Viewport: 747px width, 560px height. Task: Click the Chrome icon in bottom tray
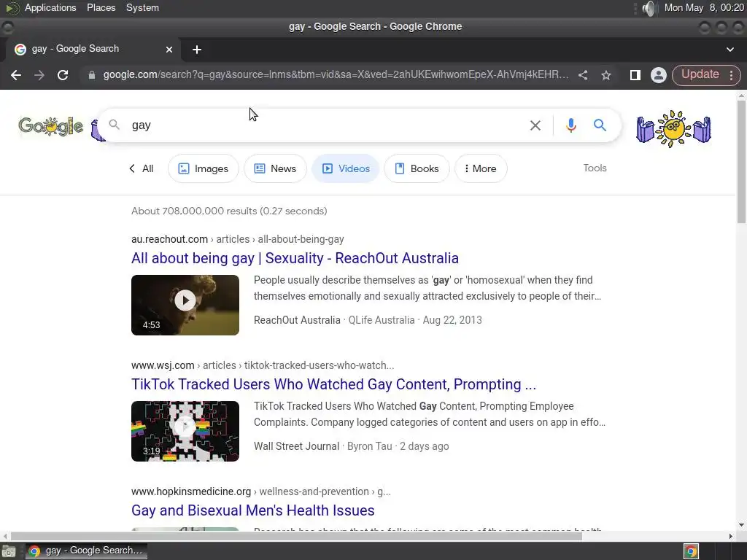(x=692, y=551)
